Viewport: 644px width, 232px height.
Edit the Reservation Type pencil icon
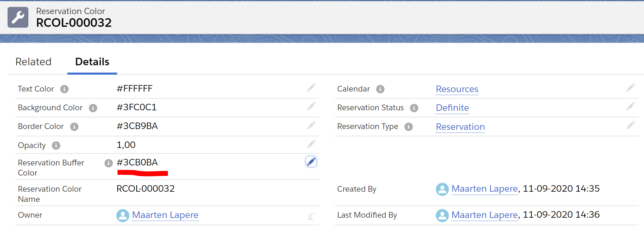pyautogui.click(x=630, y=126)
